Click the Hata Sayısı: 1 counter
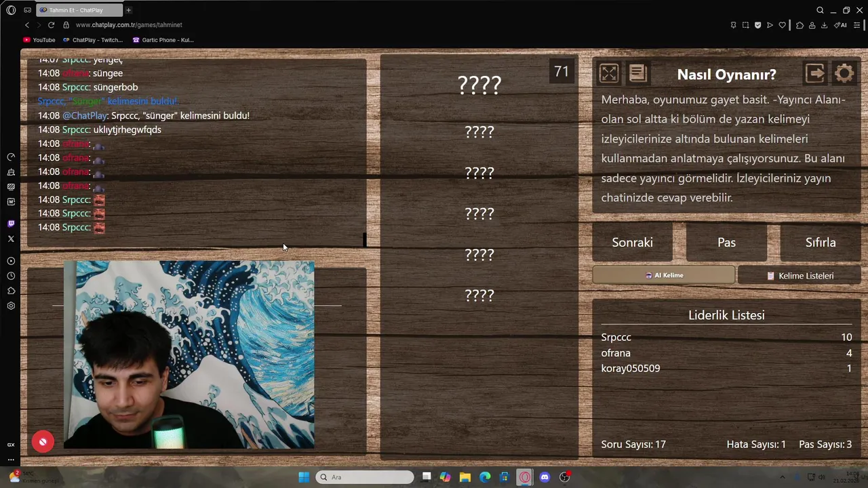868x488 pixels. pos(756,445)
